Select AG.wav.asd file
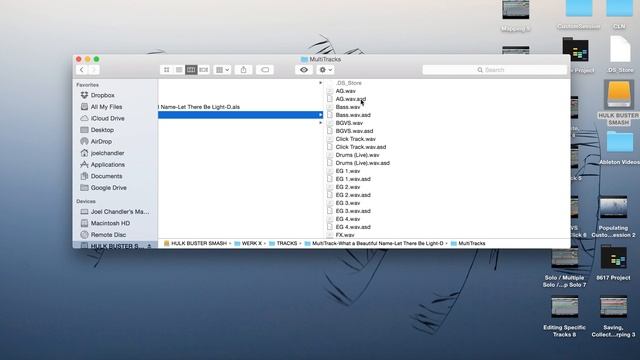 click(351, 99)
